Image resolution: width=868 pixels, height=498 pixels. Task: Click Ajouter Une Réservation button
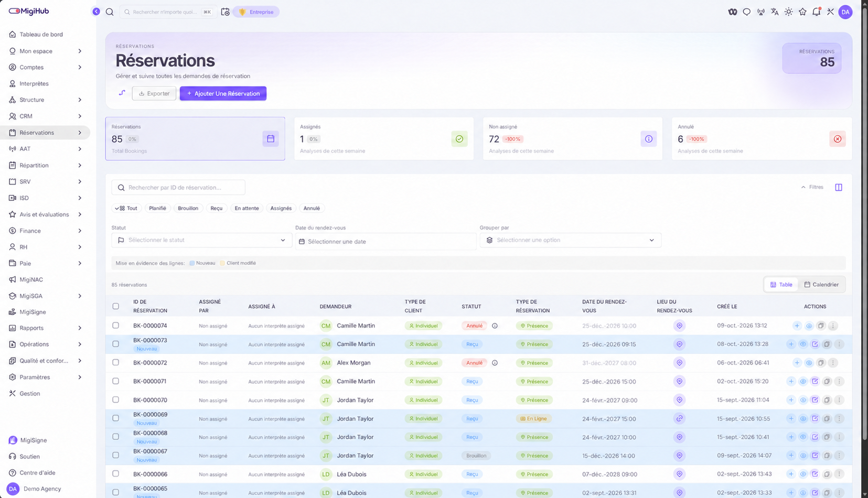click(x=223, y=93)
